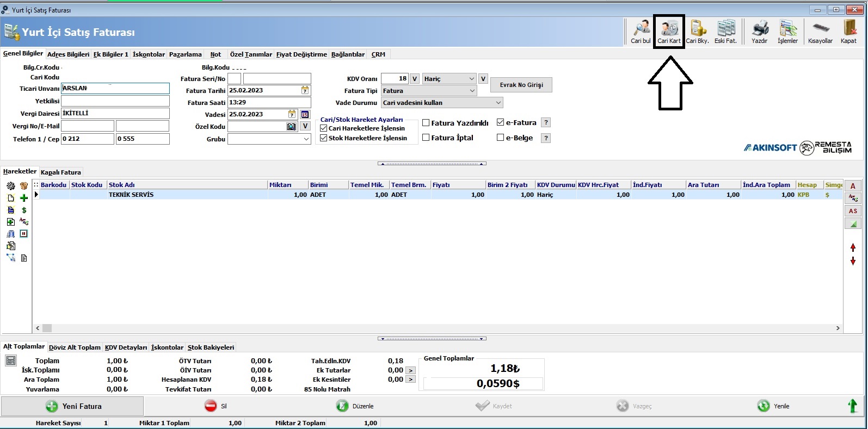
Task: Click the Kapat door icon
Action: (x=848, y=32)
